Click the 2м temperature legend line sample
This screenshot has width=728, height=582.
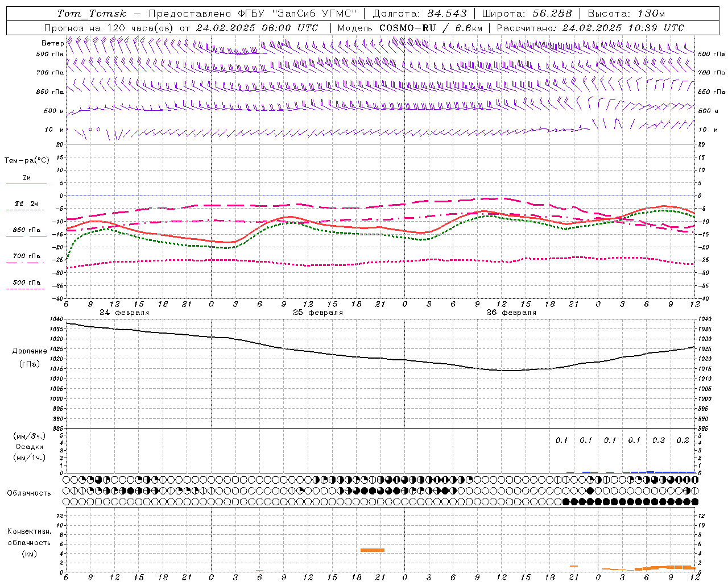[x=26, y=184]
